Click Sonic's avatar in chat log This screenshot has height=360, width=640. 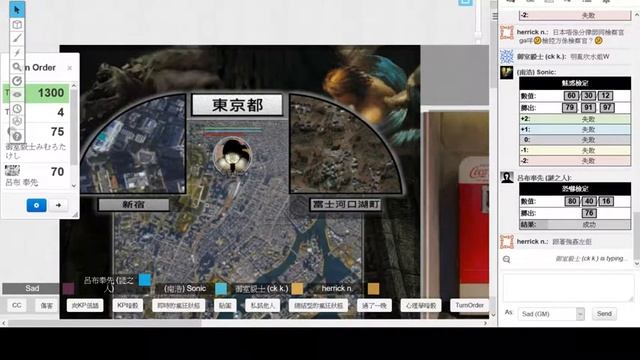[507, 73]
